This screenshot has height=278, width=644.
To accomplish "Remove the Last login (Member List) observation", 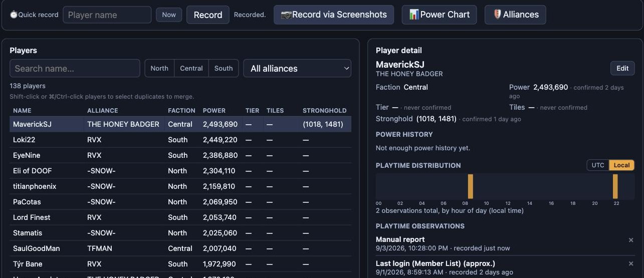I will [x=631, y=263].
